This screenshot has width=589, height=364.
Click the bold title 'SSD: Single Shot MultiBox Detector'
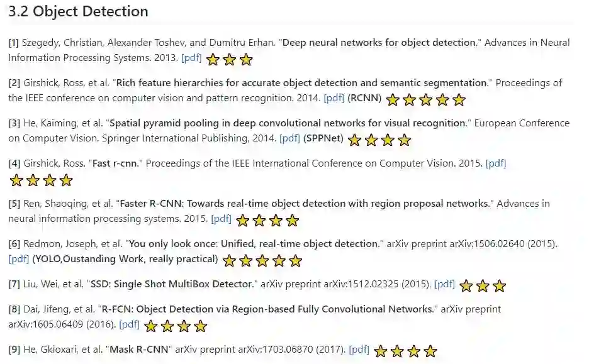coord(171,284)
